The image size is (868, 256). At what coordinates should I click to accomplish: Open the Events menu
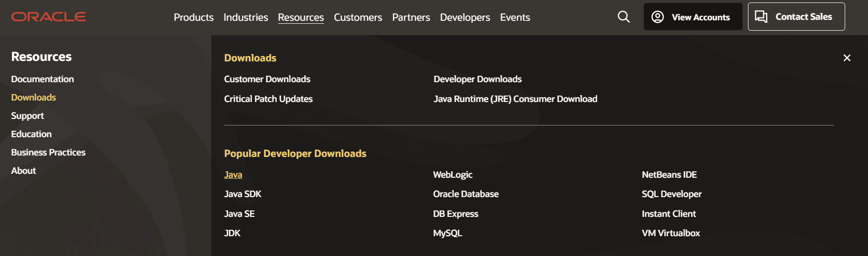tap(515, 17)
